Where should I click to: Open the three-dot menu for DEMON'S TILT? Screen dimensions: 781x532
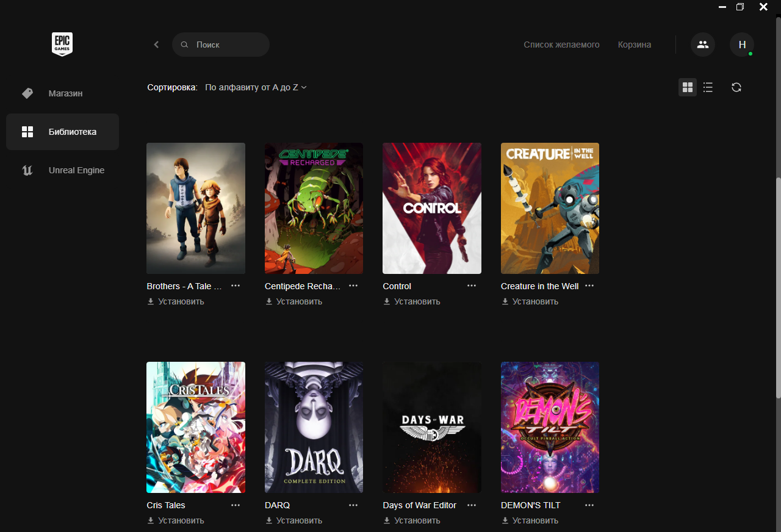coord(589,505)
